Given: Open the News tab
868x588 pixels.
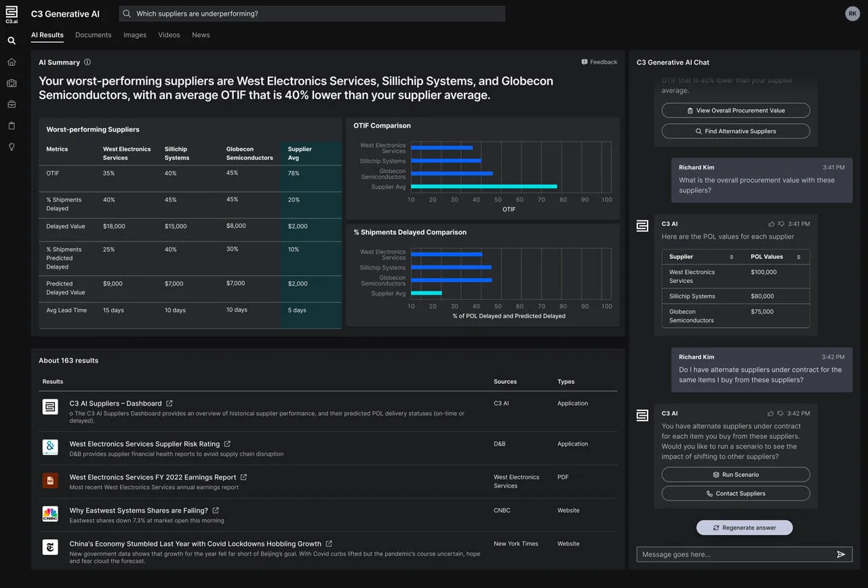Looking at the screenshot, I should [x=201, y=35].
